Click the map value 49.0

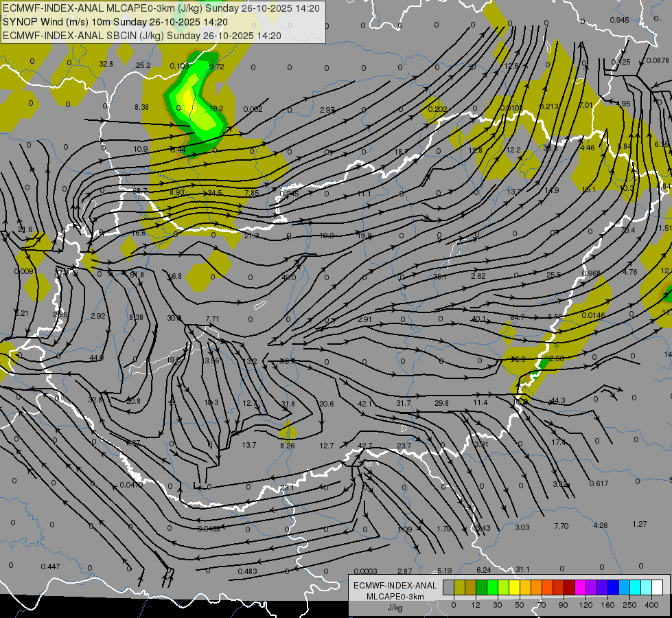(288, 277)
